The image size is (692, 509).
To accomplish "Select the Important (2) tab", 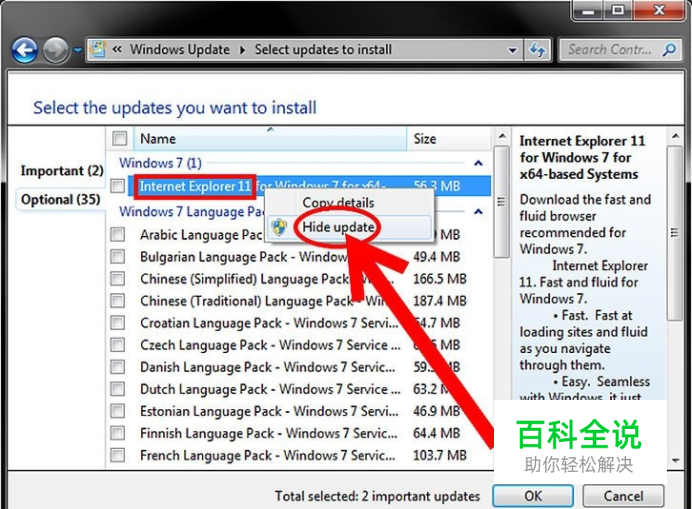I will click(x=62, y=171).
